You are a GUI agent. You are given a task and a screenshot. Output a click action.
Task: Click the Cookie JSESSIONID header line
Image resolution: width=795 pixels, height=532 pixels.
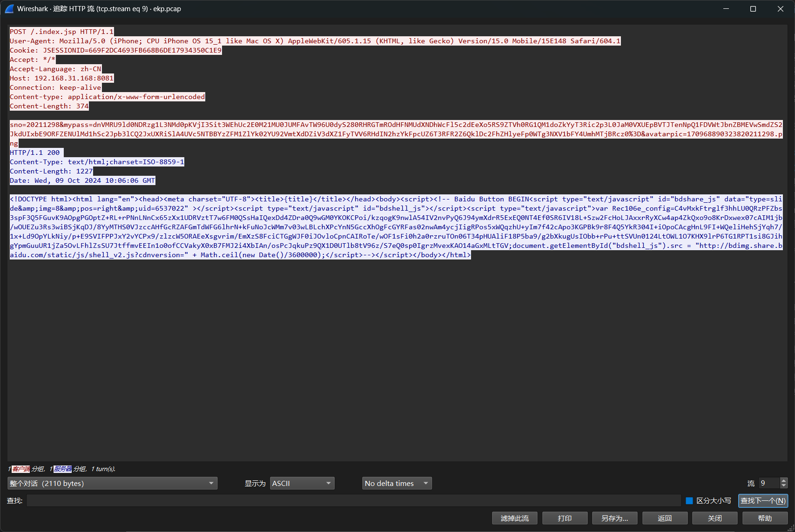[x=115, y=50]
